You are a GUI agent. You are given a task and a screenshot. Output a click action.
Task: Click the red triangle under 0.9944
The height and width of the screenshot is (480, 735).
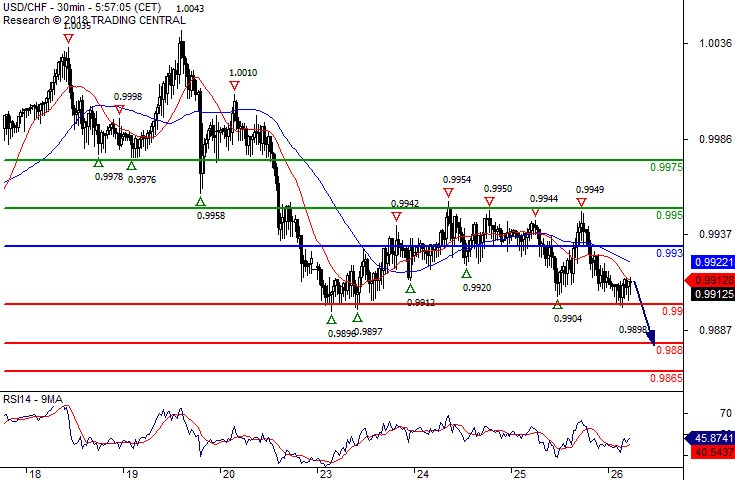point(535,213)
